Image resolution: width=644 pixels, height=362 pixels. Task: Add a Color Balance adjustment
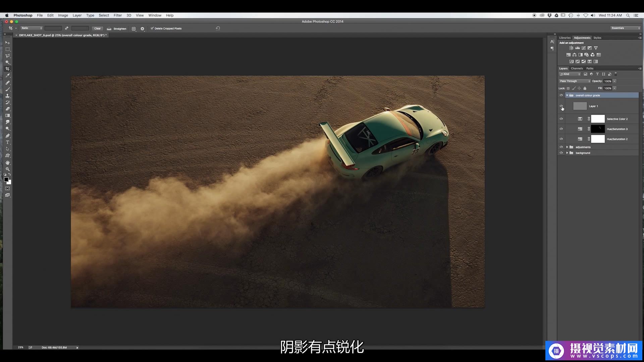tap(574, 55)
